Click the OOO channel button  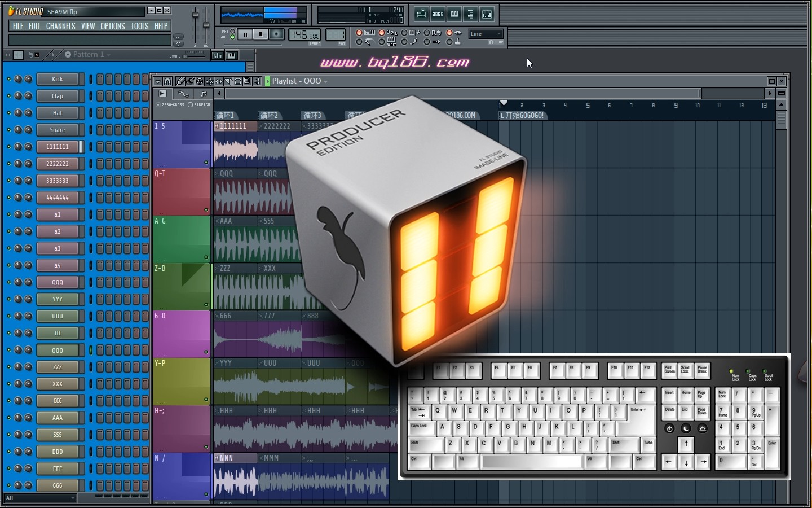59,350
